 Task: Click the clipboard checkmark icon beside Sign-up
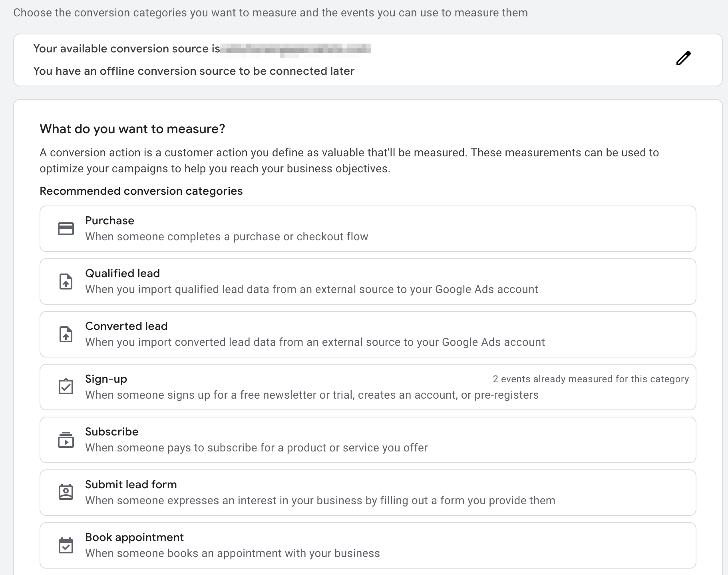coord(66,387)
